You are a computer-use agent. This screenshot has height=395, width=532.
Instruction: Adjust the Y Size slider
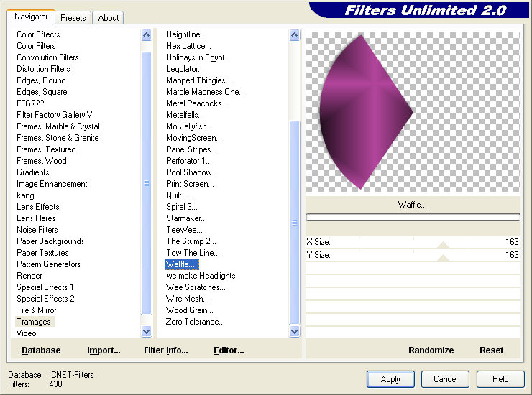[x=443, y=256]
